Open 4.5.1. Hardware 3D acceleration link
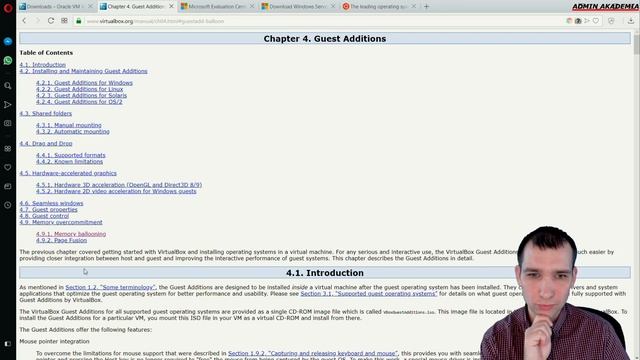Screen dimensions: 640x360 (119, 185)
